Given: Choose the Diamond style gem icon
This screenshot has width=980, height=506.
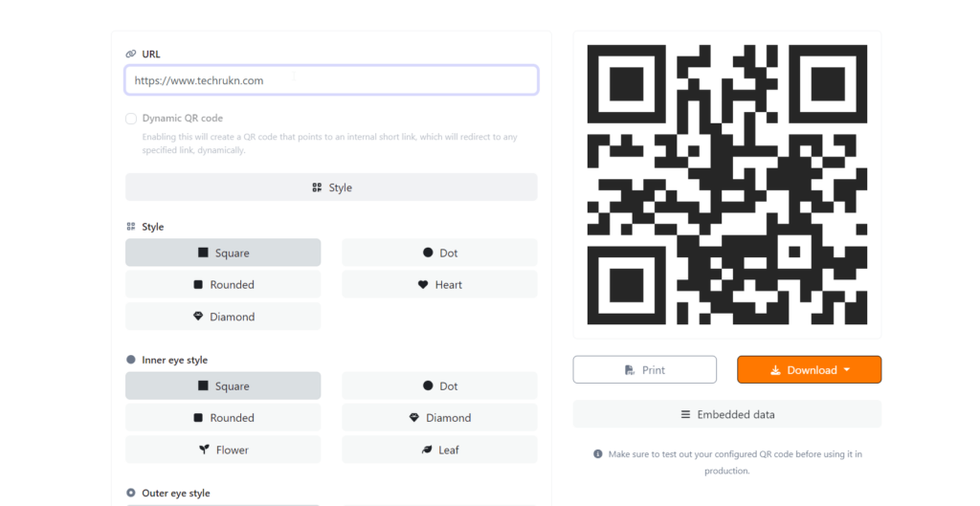Looking at the screenshot, I should (x=198, y=317).
